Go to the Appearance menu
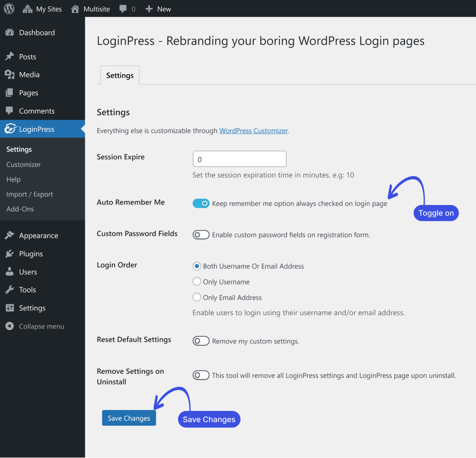The image size is (476, 458). click(42, 235)
